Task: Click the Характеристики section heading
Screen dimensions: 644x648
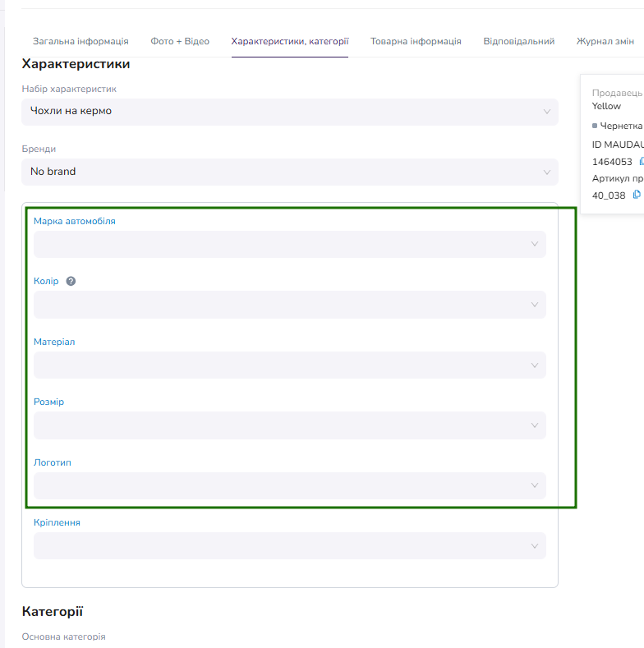Action: [x=76, y=64]
